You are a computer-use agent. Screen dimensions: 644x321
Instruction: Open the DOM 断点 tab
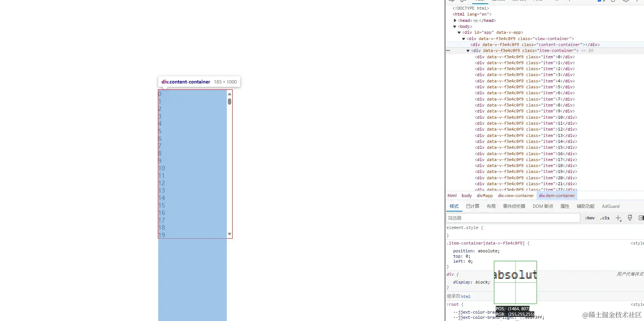point(543,206)
